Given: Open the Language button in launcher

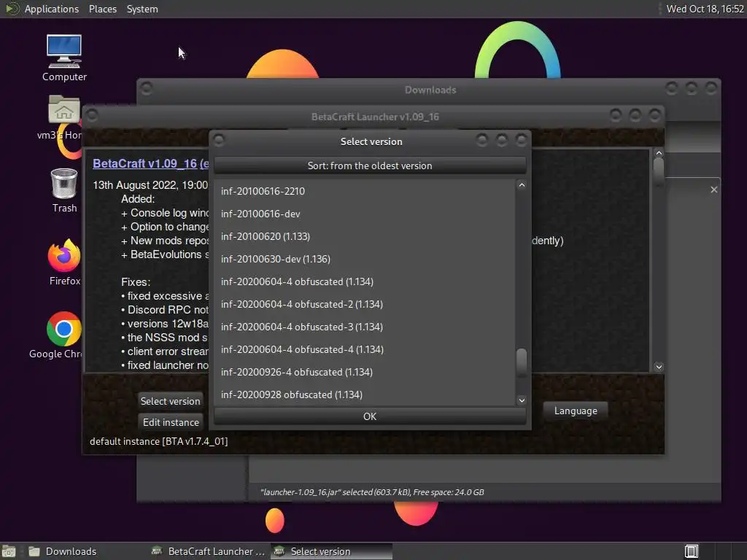Looking at the screenshot, I should [x=576, y=411].
